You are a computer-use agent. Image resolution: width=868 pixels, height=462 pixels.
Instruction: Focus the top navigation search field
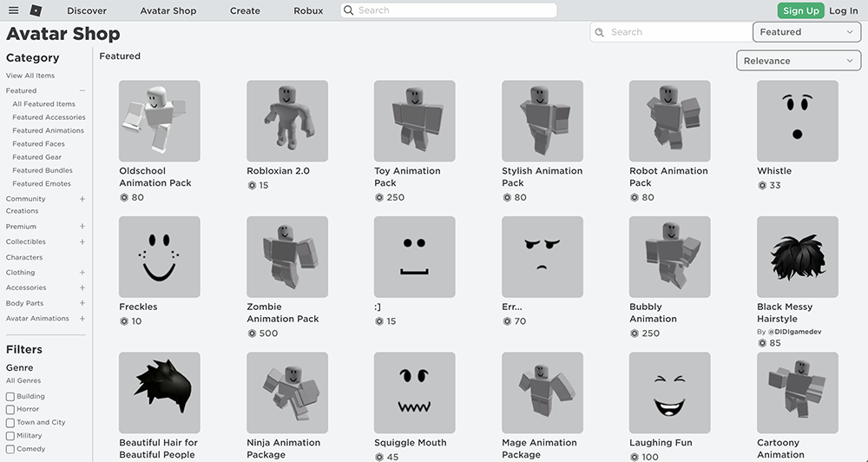coord(449,10)
